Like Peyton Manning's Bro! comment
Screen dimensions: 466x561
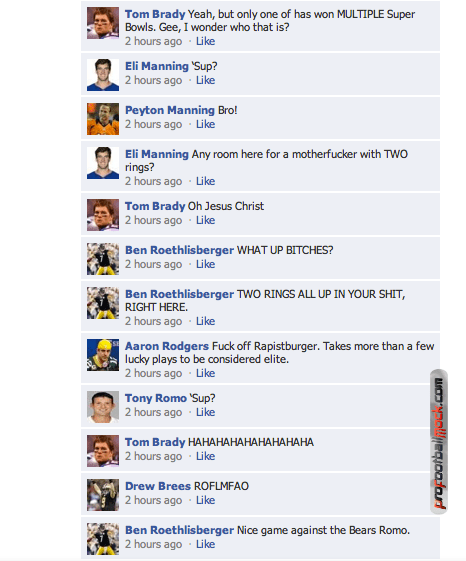(x=205, y=124)
